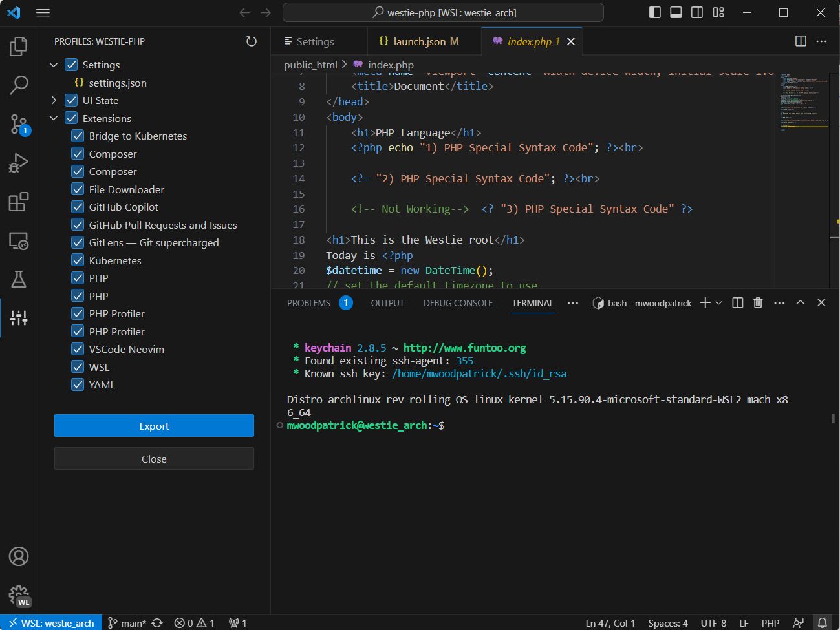Collapse the Extensions section

tap(54, 118)
